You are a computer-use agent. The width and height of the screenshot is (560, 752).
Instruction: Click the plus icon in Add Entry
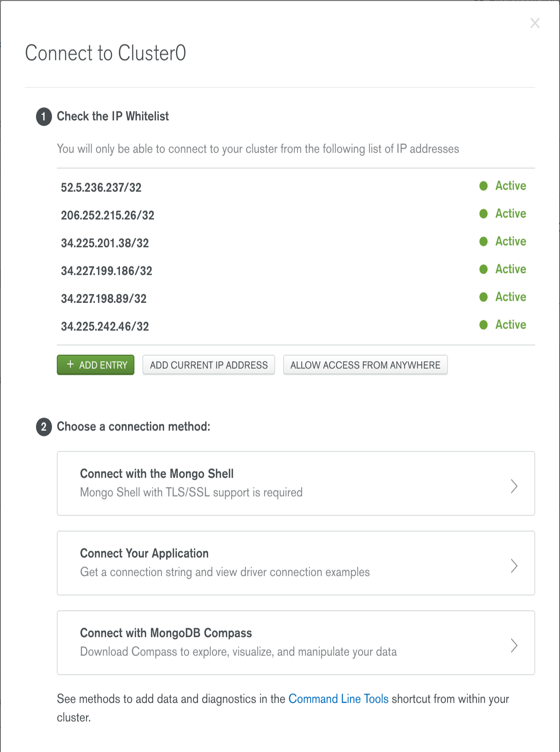tap(70, 364)
